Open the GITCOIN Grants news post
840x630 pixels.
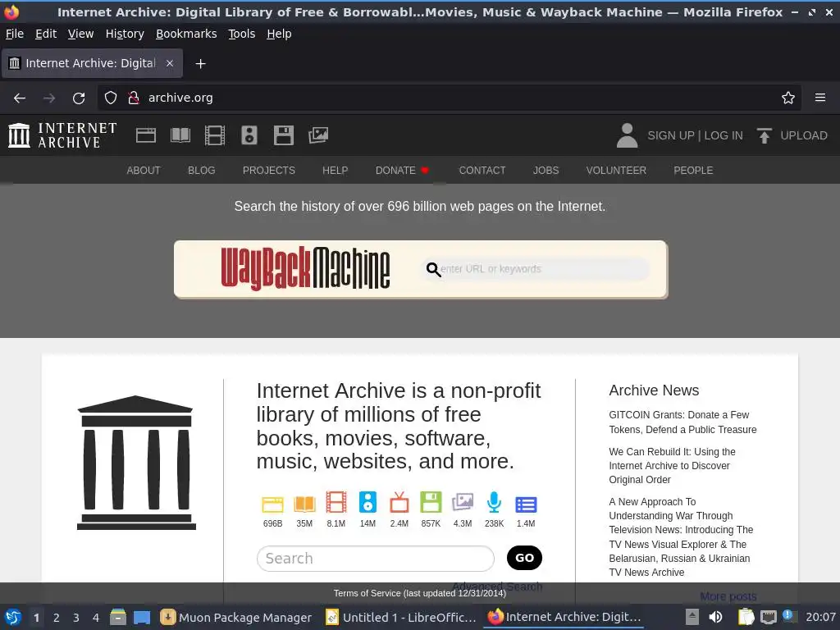(682, 422)
